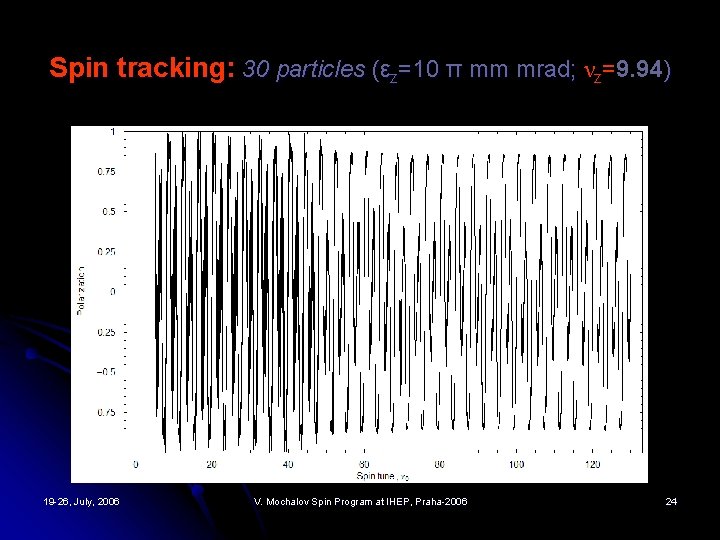This screenshot has width=720, height=540.
Task: Click x-axis tick label '40'
Action: (287, 464)
